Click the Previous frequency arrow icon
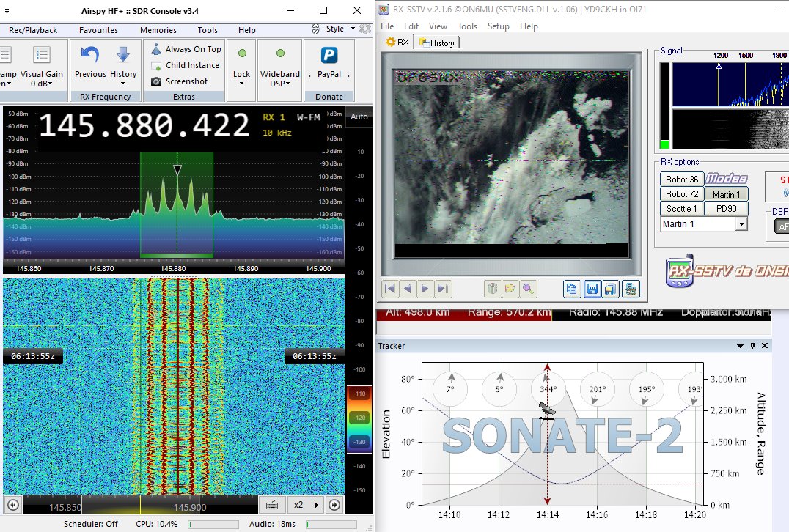The height and width of the screenshot is (532, 789). click(90, 55)
